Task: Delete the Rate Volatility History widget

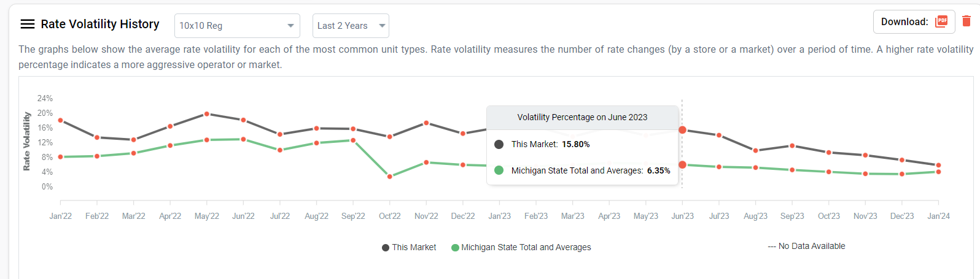Action: click(x=966, y=21)
